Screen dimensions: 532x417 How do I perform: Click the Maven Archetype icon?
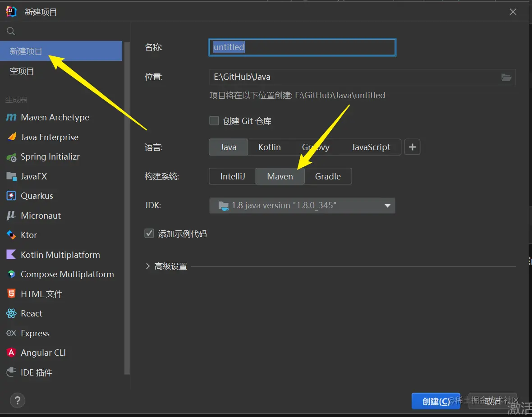tap(11, 117)
